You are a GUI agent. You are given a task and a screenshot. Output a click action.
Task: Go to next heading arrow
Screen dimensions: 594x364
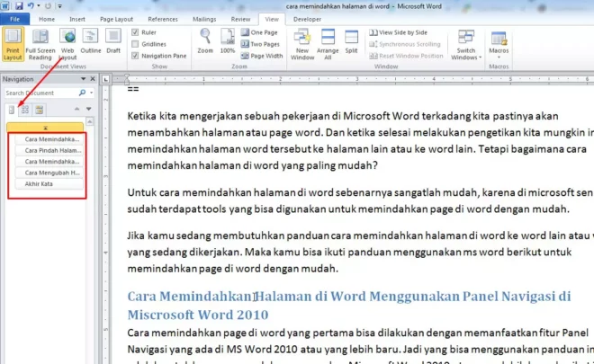tap(88, 109)
